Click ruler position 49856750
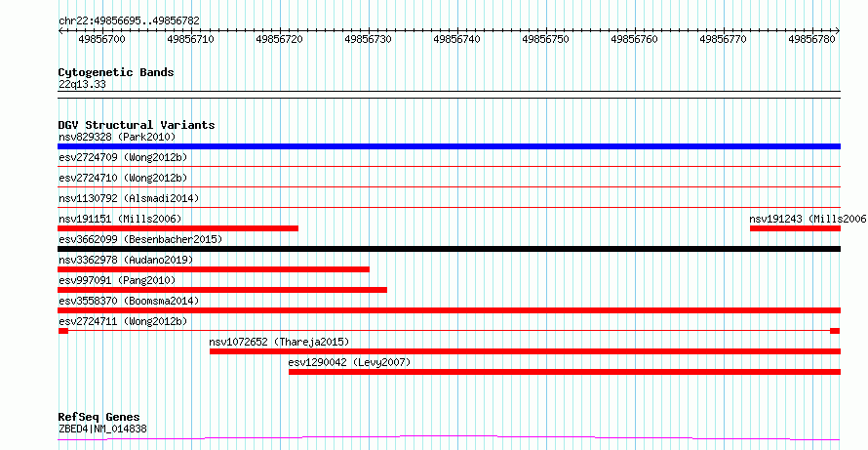This screenshot has width=868, height=450. click(546, 39)
